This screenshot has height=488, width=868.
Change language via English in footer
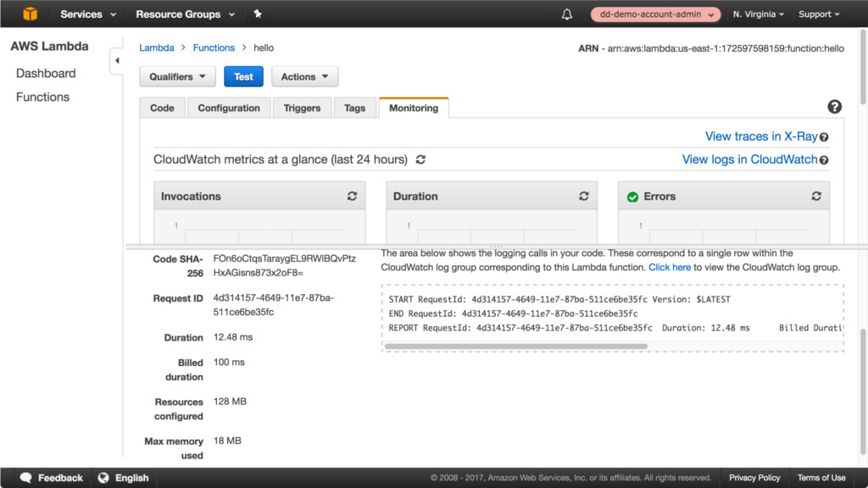point(131,478)
